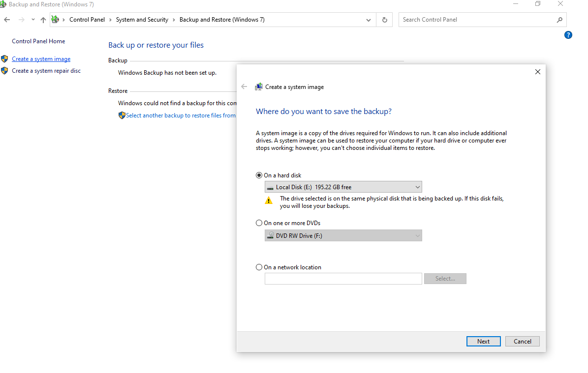Click the disabled Select... button
The width and height of the screenshot is (588, 373).
445,279
